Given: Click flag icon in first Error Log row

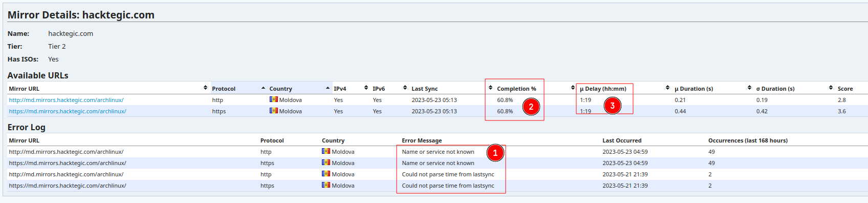Looking at the screenshot, I should [326, 151].
